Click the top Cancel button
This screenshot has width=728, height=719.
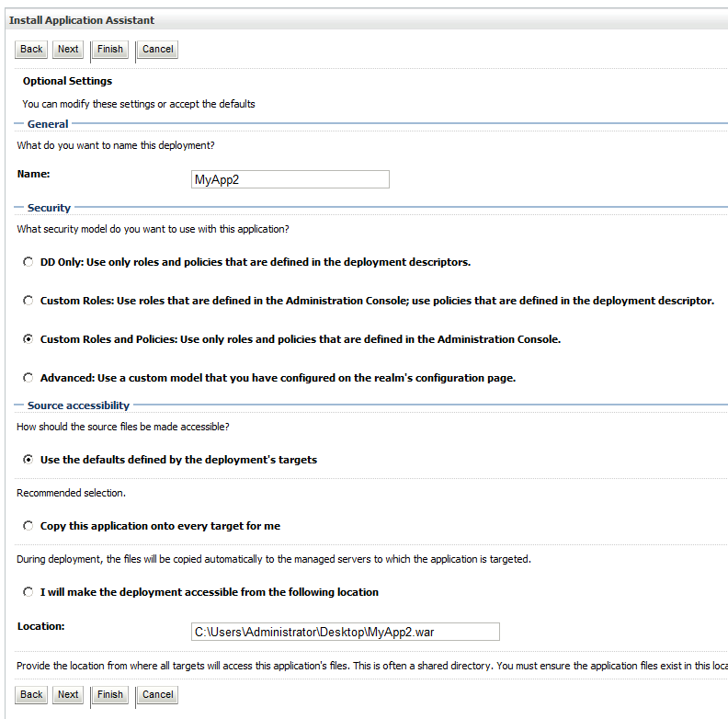pos(158,50)
